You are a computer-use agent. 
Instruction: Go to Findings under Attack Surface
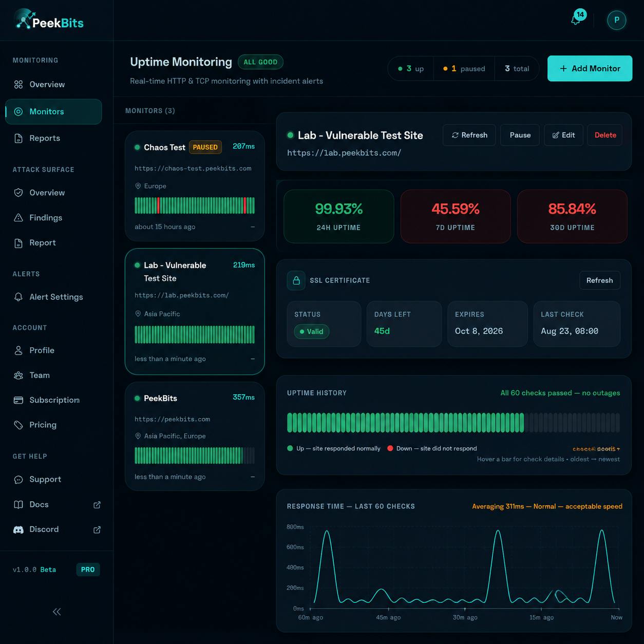(x=46, y=218)
